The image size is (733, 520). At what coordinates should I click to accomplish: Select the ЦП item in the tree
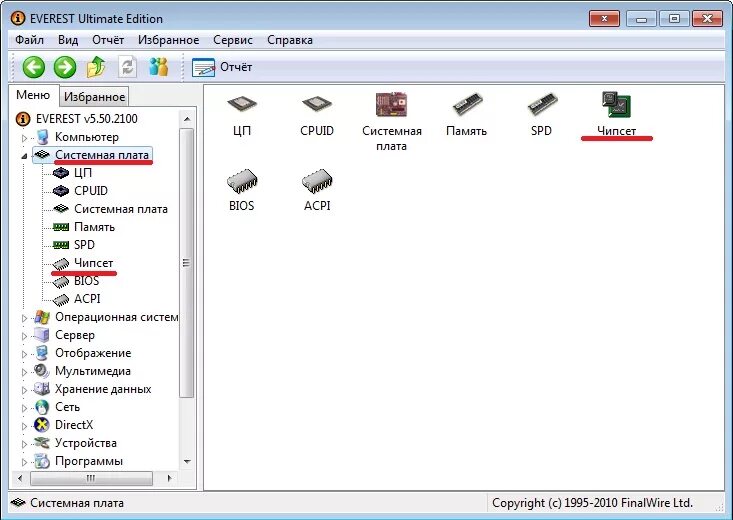click(x=72, y=173)
